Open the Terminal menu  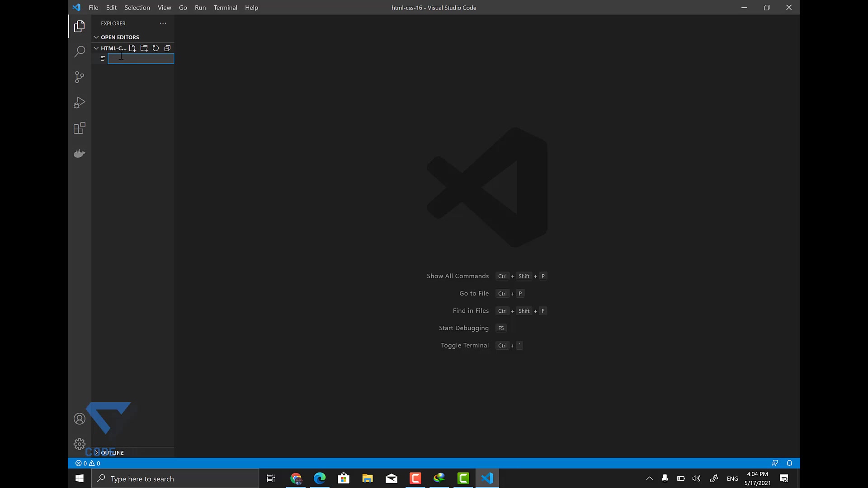[x=225, y=8]
